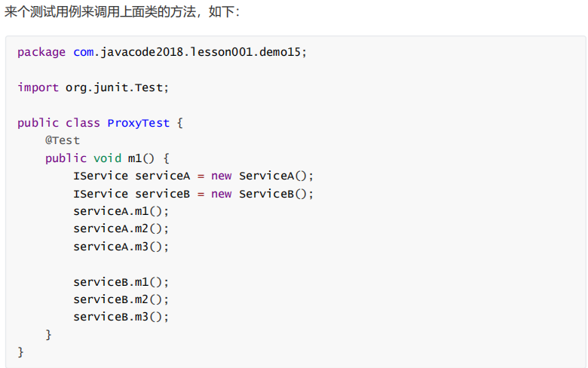The image size is (588, 368).
Task: Click the 'package' keyword in the first code line
Action: click(x=41, y=52)
